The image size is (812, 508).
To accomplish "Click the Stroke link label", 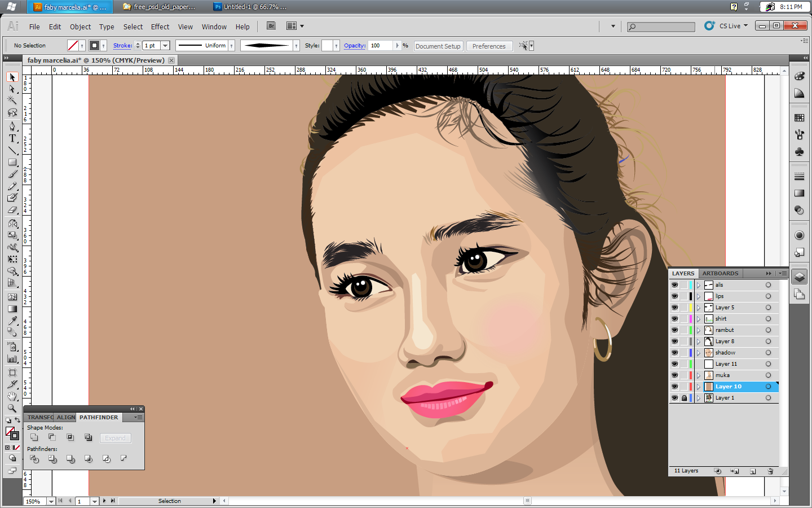I will pyautogui.click(x=122, y=46).
